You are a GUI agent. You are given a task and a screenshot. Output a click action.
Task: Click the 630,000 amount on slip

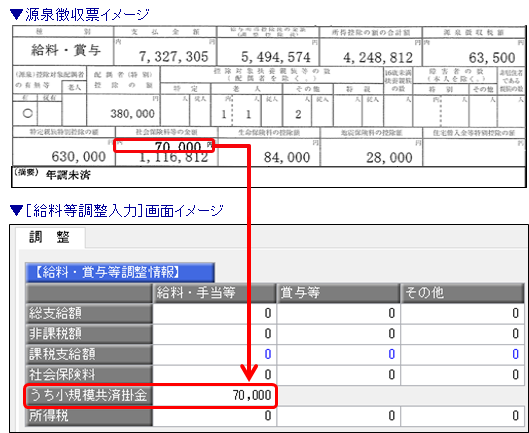[x=79, y=157]
